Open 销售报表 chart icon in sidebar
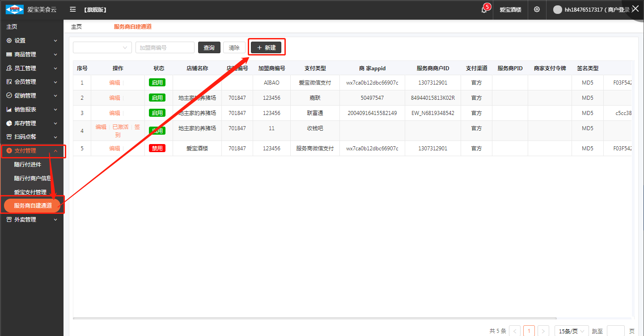644x336 pixels. [9, 110]
